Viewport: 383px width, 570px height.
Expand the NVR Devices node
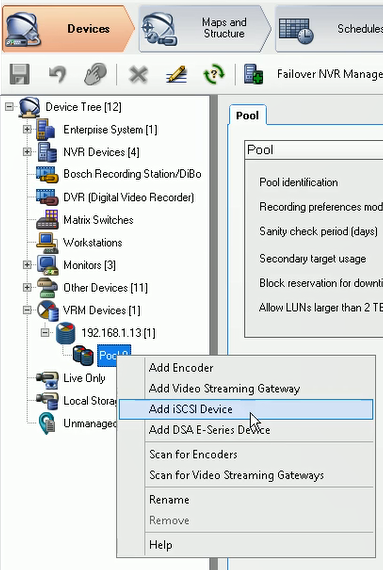coord(27,152)
